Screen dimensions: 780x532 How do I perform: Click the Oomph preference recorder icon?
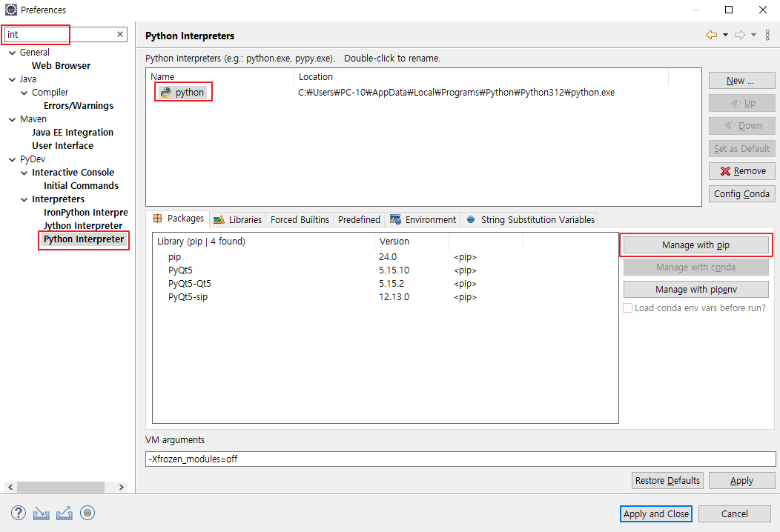pyautogui.click(x=87, y=513)
